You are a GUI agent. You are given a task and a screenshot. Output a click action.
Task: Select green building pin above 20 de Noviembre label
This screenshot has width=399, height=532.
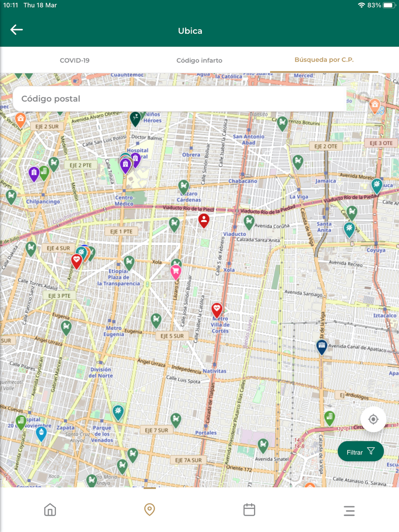(x=21, y=422)
